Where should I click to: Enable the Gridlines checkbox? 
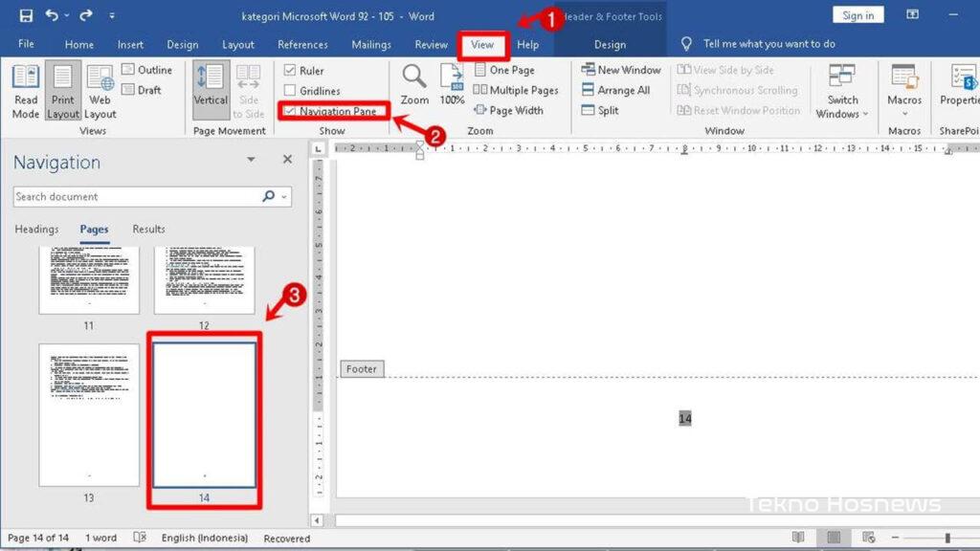(x=290, y=91)
